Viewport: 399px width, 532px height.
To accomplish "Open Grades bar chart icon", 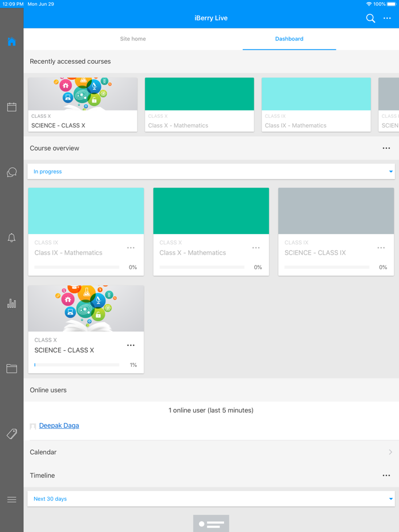I will coord(11,304).
